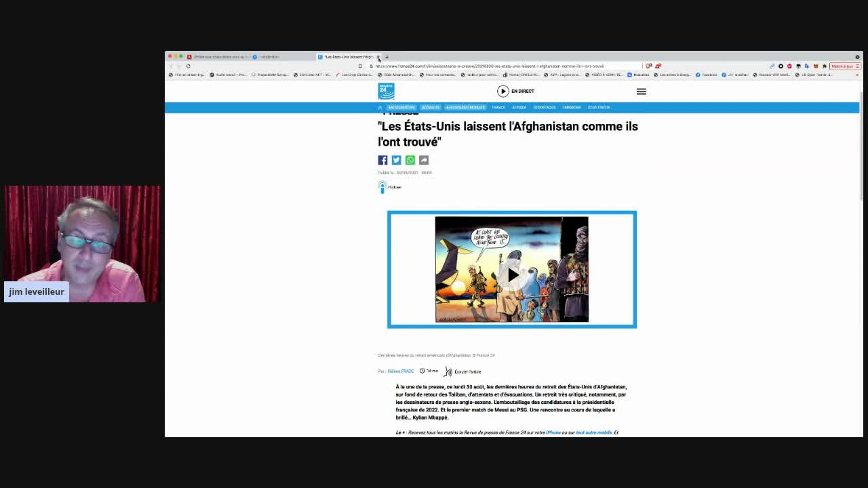Share the article on Facebook
The width and height of the screenshot is (868, 488).
[382, 160]
